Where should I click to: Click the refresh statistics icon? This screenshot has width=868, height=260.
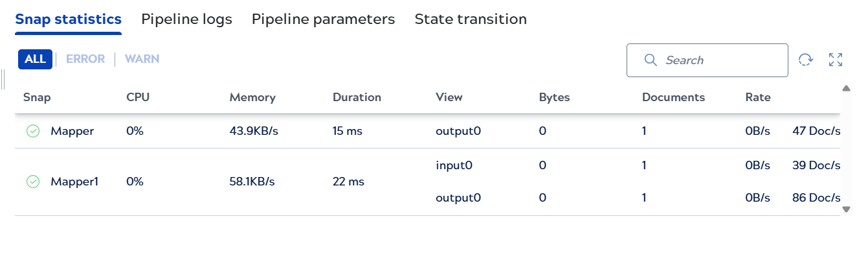(x=805, y=60)
